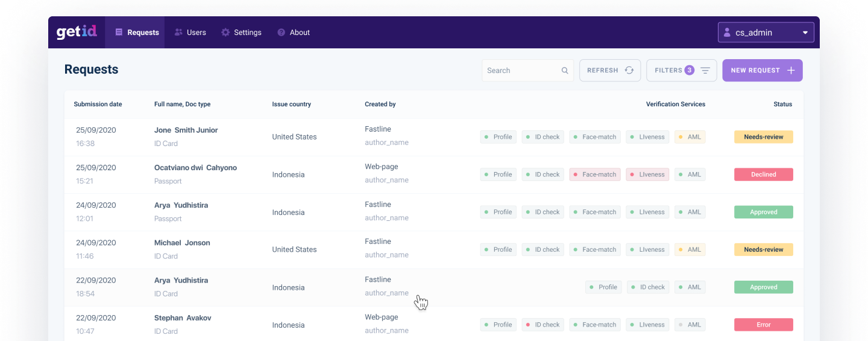Click the plus icon on New Request
The width and height of the screenshot is (868, 341).
(791, 71)
